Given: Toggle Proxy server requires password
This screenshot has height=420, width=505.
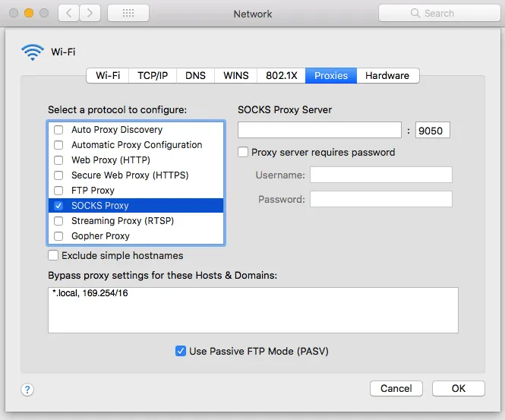Looking at the screenshot, I should click(x=243, y=152).
